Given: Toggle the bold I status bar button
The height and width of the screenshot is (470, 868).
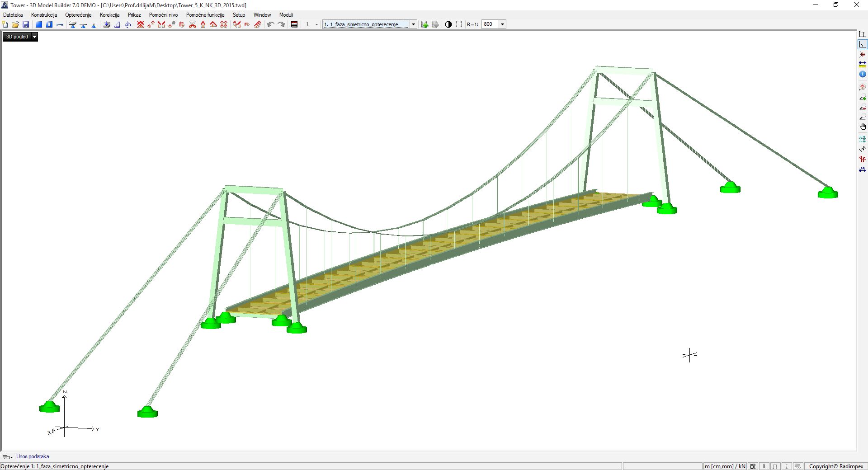Looking at the screenshot, I should click(x=764, y=466).
